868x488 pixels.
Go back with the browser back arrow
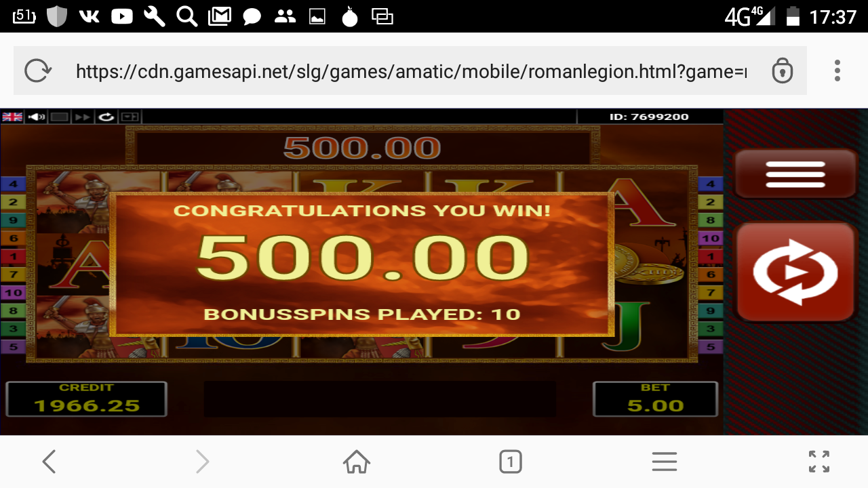(x=49, y=462)
